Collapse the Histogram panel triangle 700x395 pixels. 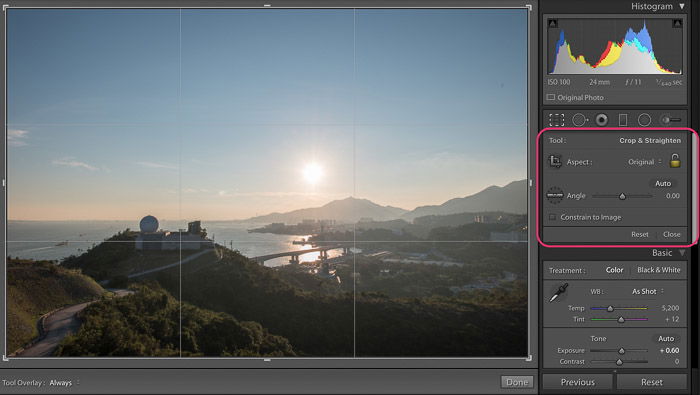coord(682,6)
